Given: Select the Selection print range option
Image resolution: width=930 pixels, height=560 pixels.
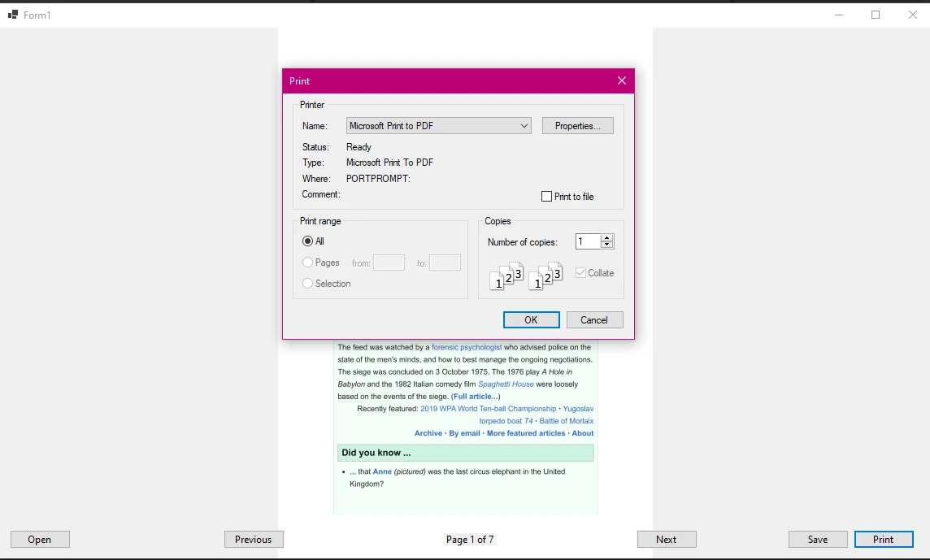Looking at the screenshot, I should point(310,283).
